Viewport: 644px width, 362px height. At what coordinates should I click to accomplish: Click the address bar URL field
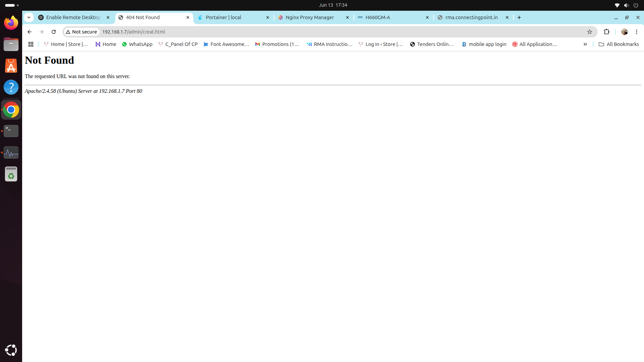pos(302,32)
